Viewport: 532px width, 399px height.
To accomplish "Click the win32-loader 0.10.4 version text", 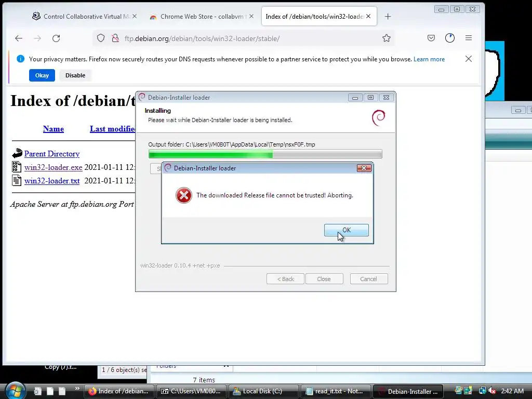I will pyautogui.click(x=180, y=265).
